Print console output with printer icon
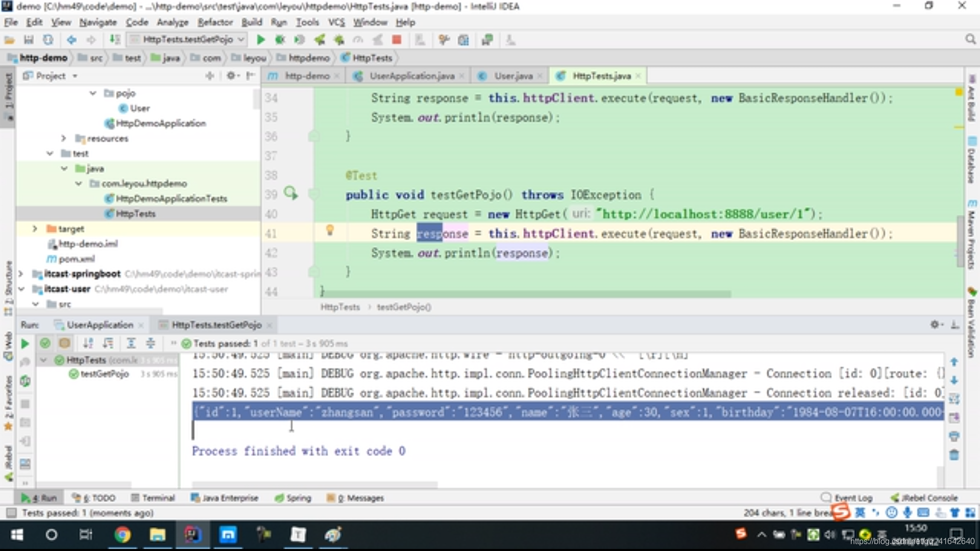This screenshot has width=980, height=551. (953, 436)
